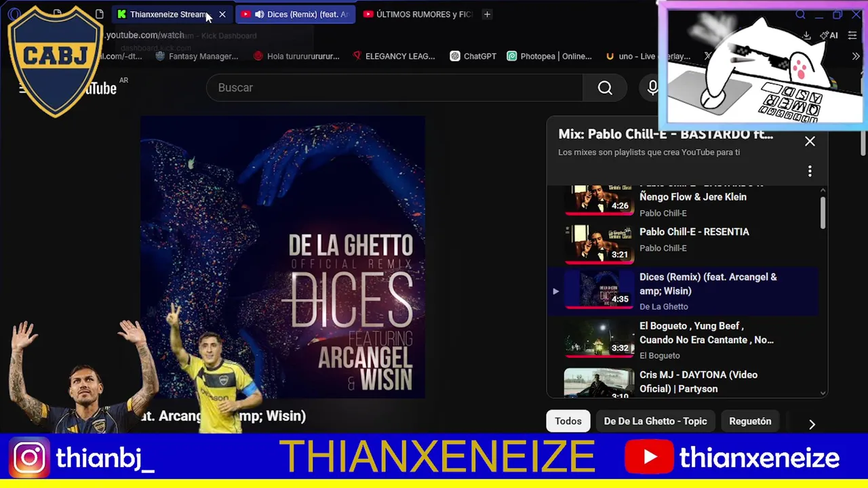This screenshot has width=868, height=488.
Task: Open browser tab search magnifier icon
Action: click(800, 14)
